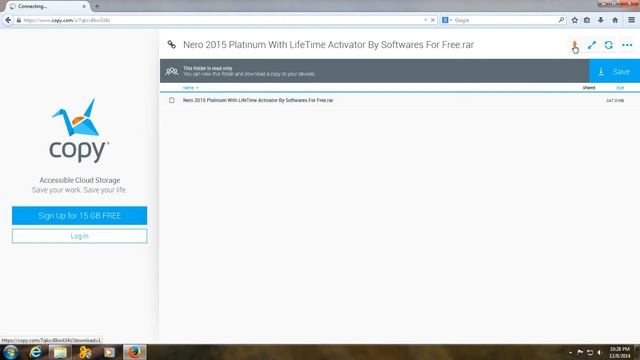Sort the list by Size column
Screen dimensions: 640x360
click(x=620, y=88)
